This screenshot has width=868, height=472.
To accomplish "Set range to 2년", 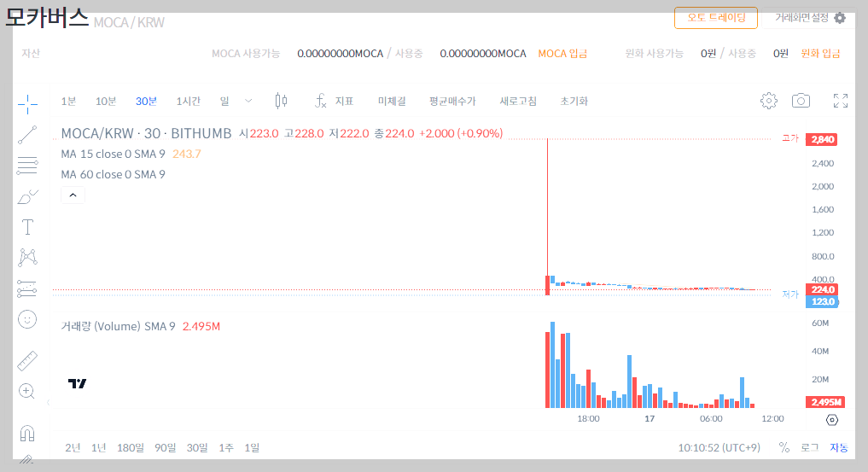I will (x=73, y=447).
